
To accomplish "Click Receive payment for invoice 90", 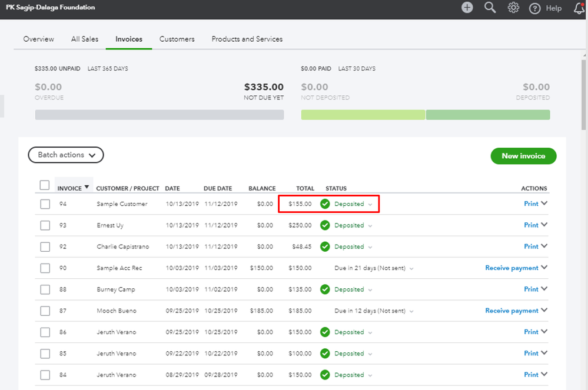I will 511,268.
